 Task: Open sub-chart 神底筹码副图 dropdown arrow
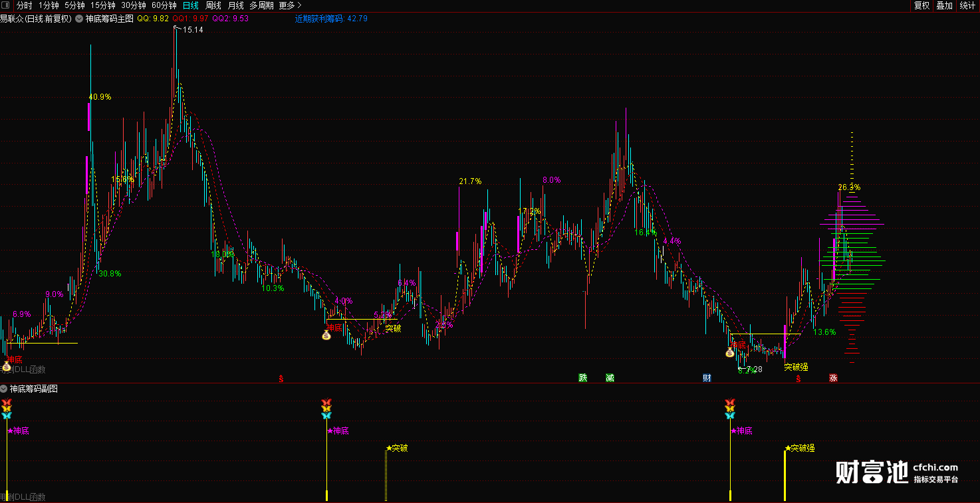click(4, 389)
